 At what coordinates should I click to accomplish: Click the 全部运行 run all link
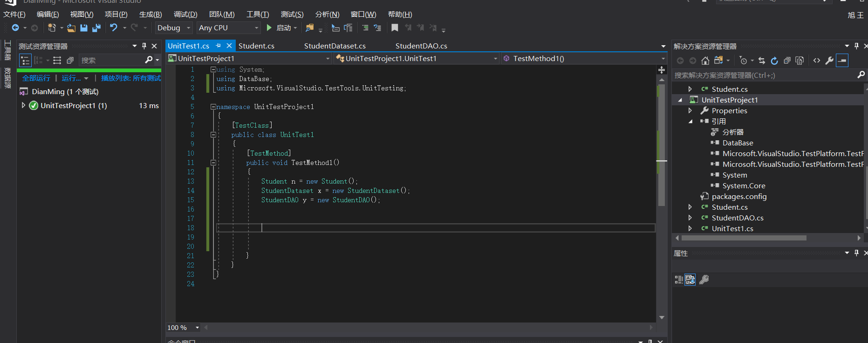click(x=36, y=78)
